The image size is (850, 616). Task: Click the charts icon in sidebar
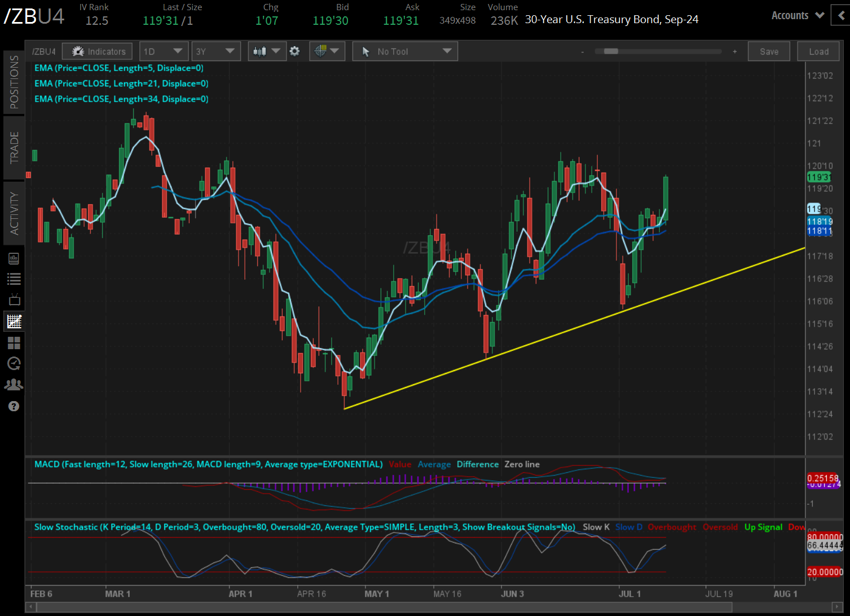[14, 322]
